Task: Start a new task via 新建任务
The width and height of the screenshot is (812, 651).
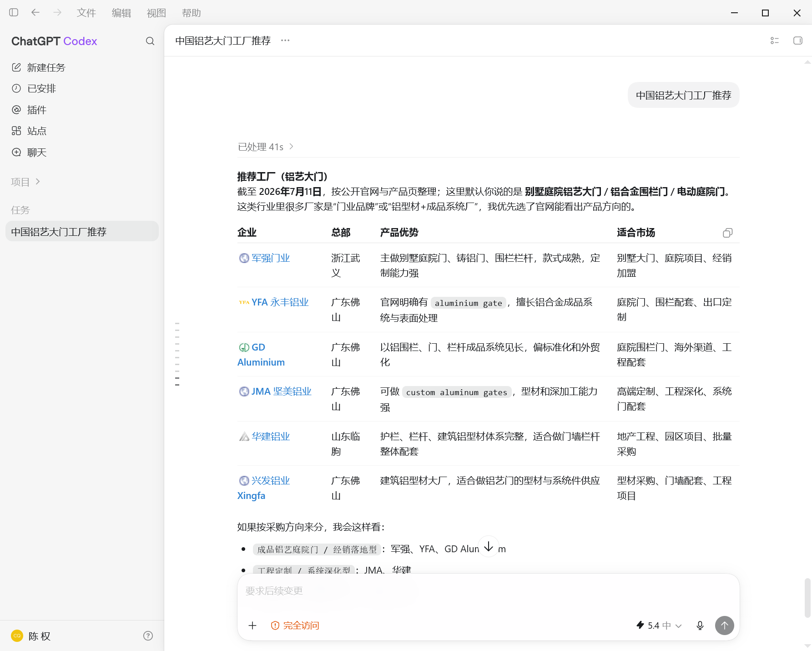Action: (82, 67)
